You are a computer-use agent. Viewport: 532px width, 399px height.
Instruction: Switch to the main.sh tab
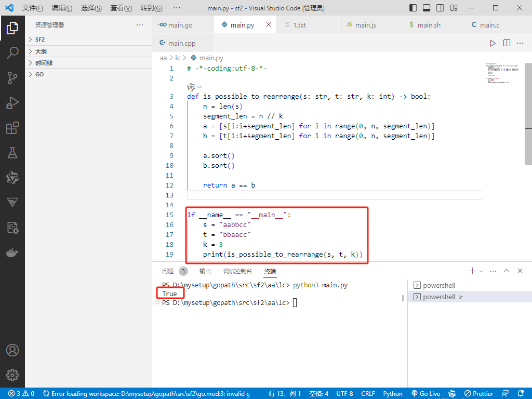[432, 25]
